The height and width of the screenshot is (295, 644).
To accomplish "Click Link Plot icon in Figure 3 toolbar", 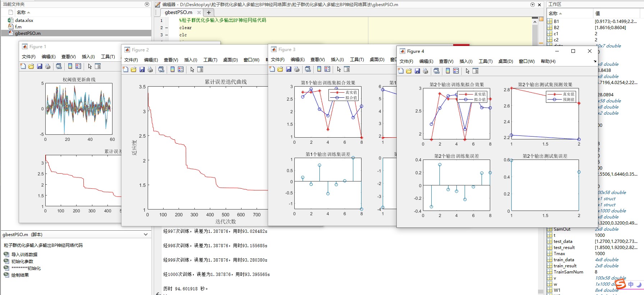I will click(308, 69).
